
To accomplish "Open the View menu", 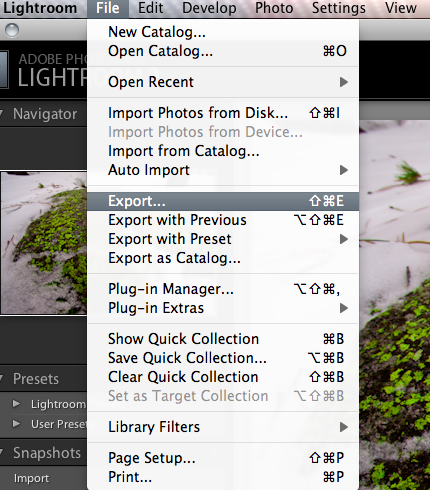I will [401, 8].
